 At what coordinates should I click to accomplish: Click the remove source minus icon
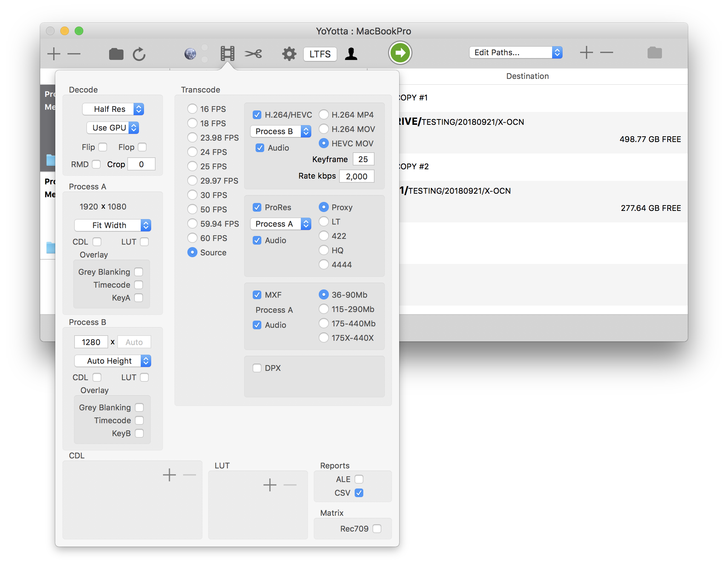pyautogui.click(x=74, y=54)
